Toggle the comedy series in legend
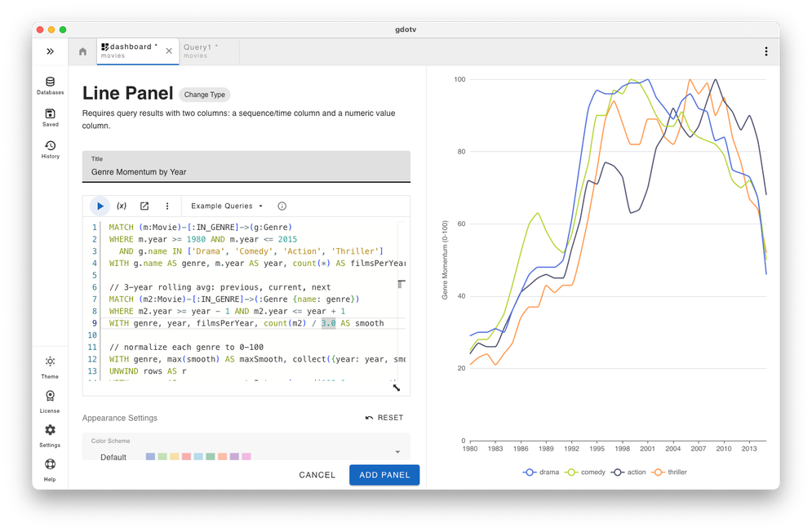812x532 pixels. 585,472
